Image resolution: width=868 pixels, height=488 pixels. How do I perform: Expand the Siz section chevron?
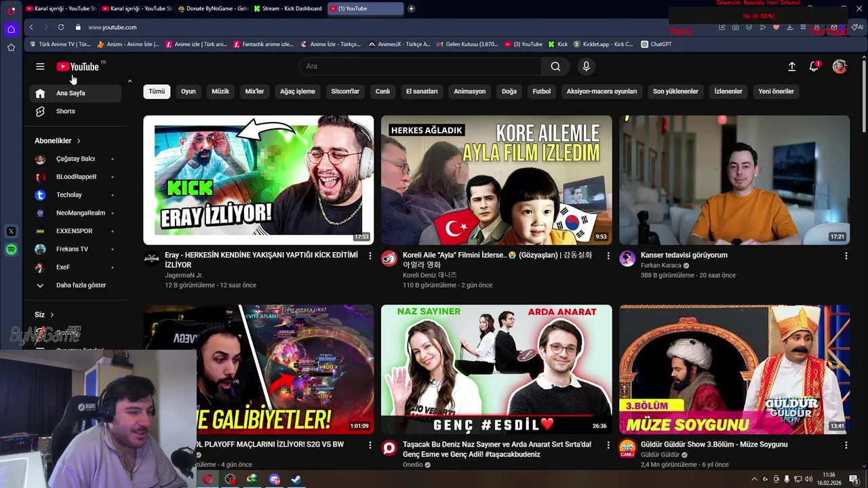(52, 314)
